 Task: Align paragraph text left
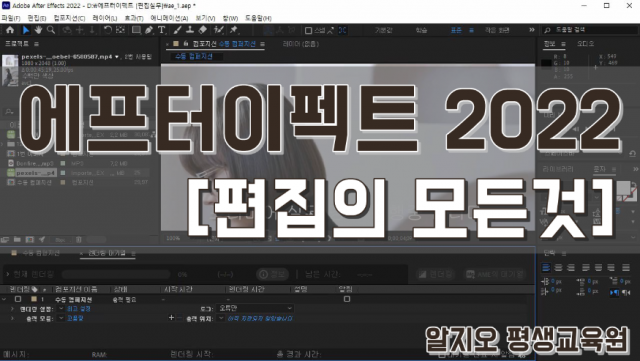click(x=546, y=267)
